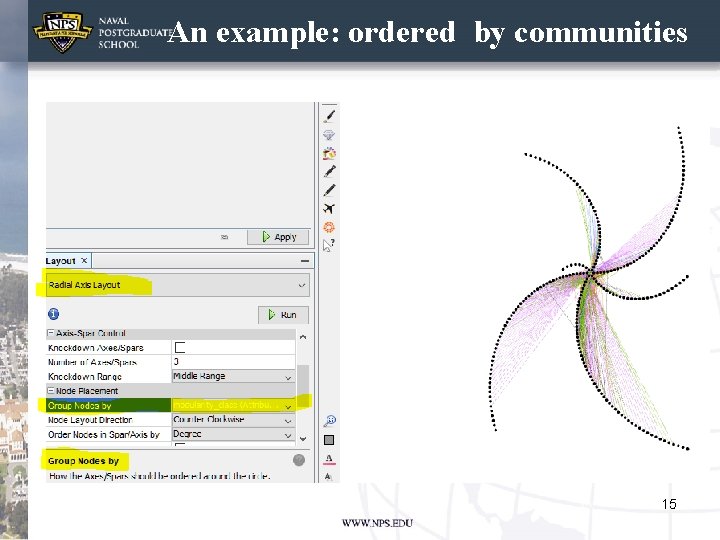Toggle Knockdown Axes/Spars checkbox
The image size is (720, 540).
click(180, 348)
